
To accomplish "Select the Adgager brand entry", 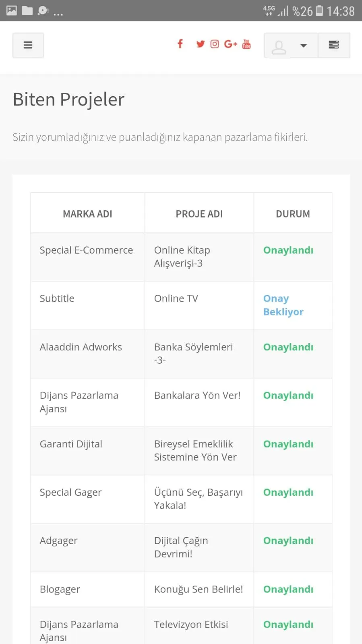I will [58, 541].
